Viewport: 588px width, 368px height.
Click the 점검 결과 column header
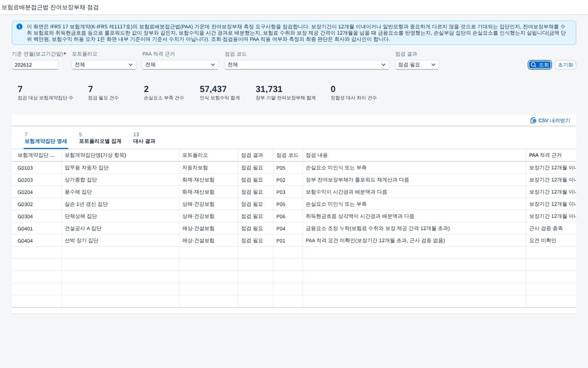point(255,155)
